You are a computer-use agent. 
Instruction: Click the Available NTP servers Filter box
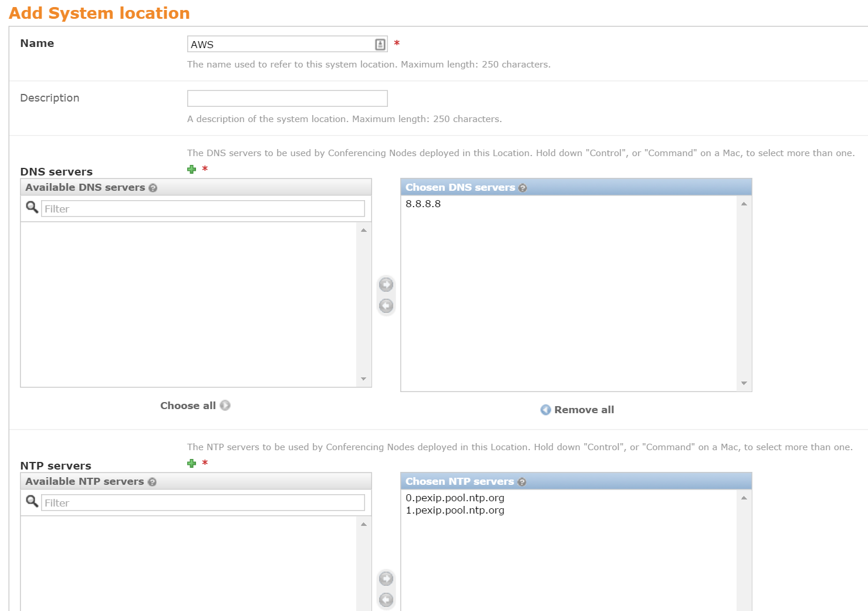click(202, 503)
